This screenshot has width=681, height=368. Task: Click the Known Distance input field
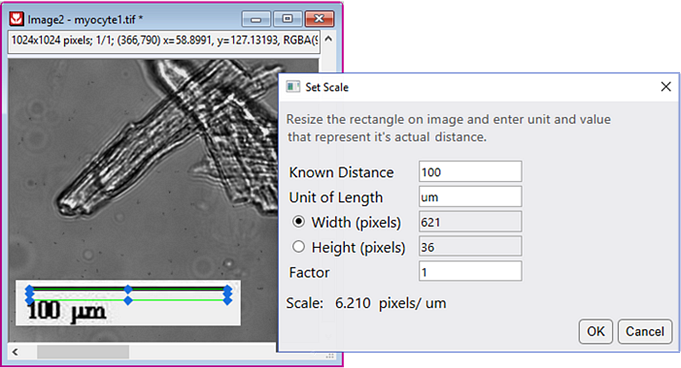coord(470,172)
